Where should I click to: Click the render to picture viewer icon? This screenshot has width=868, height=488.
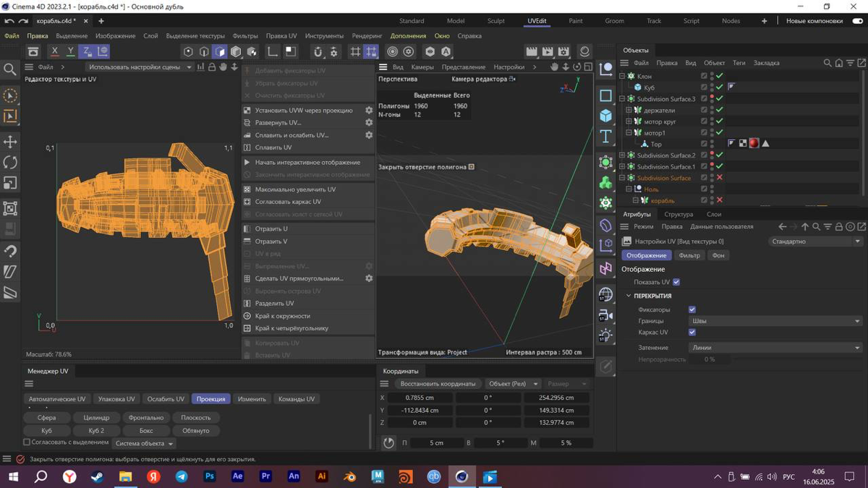pyautogui.click(x=548, y=51)
